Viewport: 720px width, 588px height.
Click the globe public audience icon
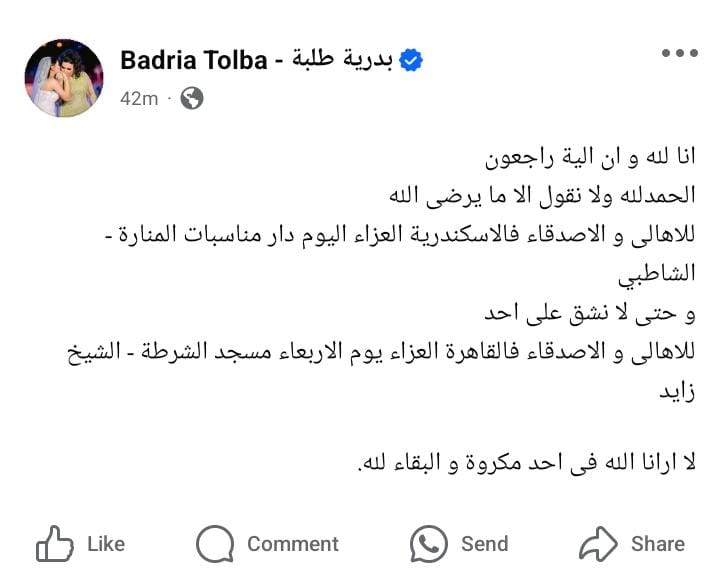(x=192, y=98)
